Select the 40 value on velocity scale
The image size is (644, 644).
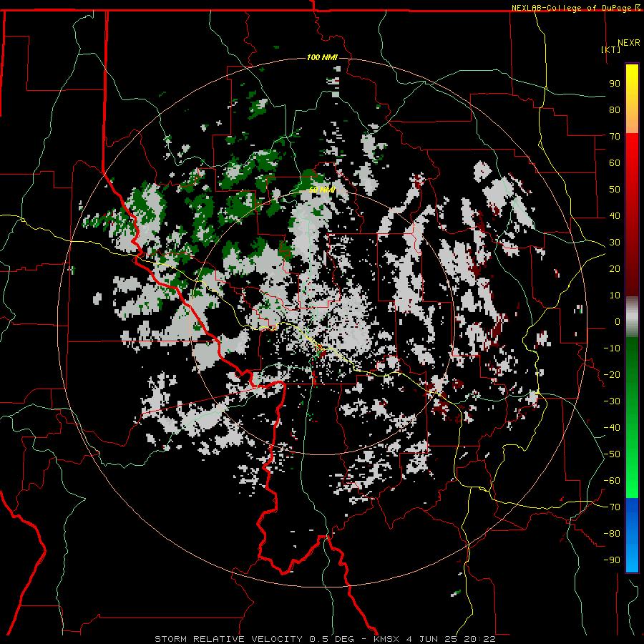click(x=615, y=215)
